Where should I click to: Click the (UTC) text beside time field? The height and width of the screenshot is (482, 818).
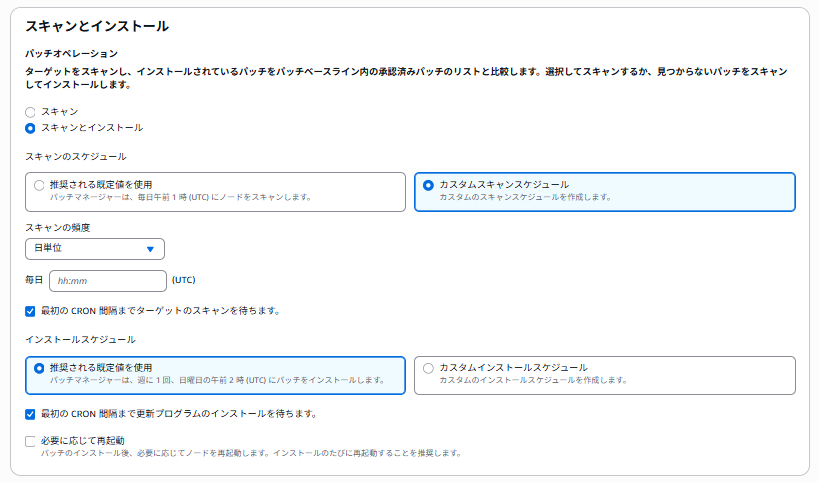pos(184,281)
